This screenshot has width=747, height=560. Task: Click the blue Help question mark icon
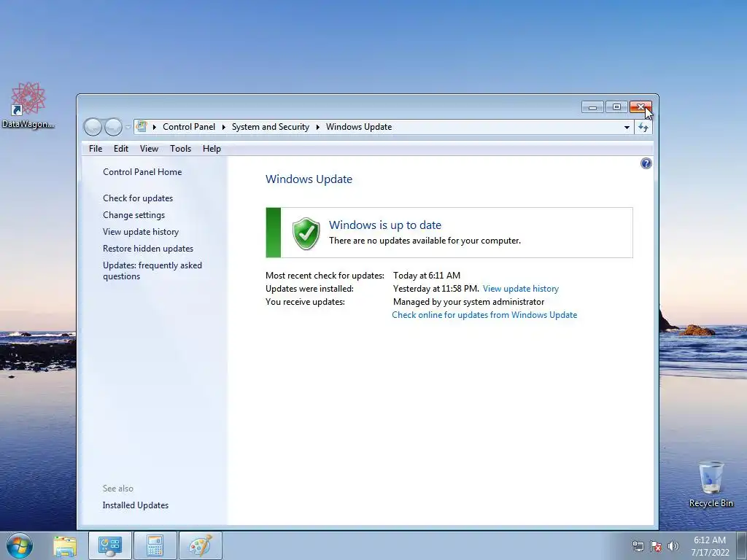646,164
